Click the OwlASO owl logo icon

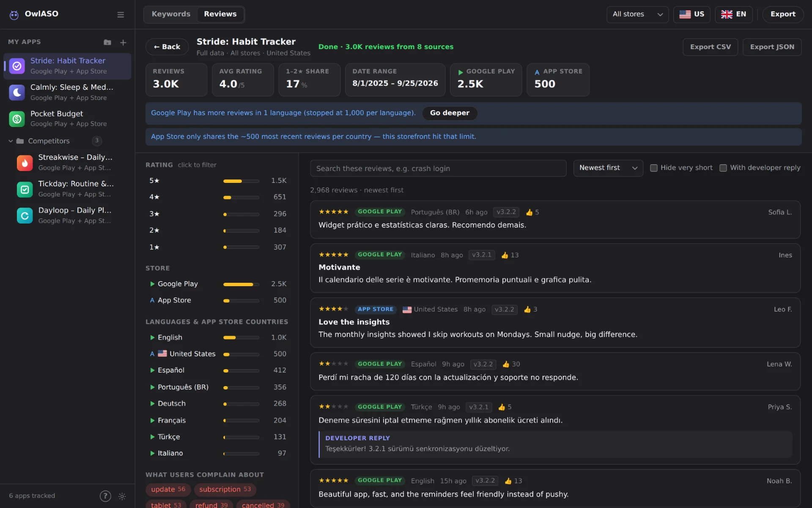(x=14, y=15)
